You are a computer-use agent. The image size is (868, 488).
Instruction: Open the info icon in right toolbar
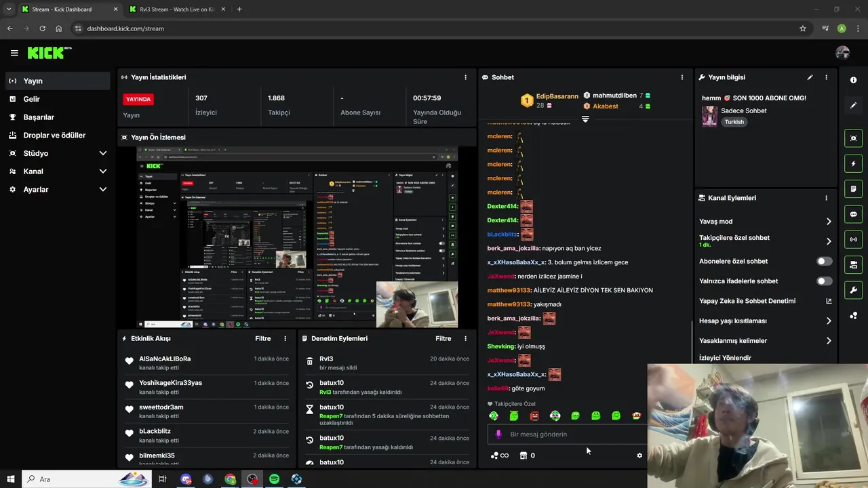(x=853, y=80)
